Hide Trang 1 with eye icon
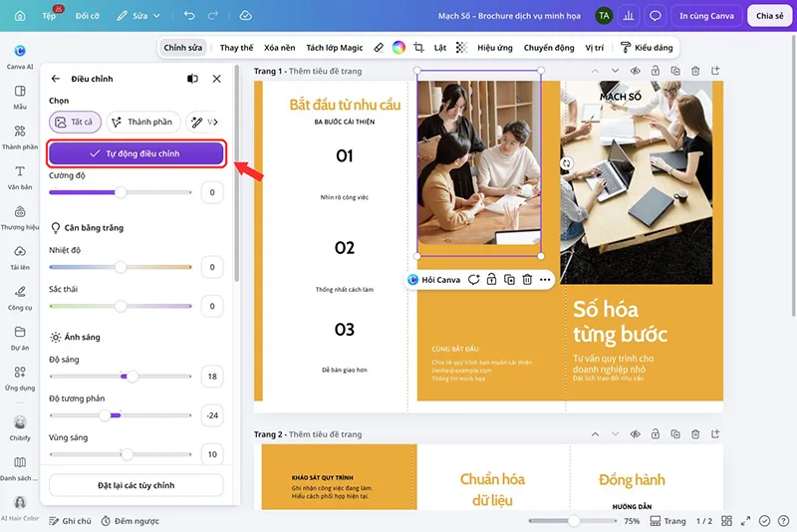797x532 pixels. [635, 71]
